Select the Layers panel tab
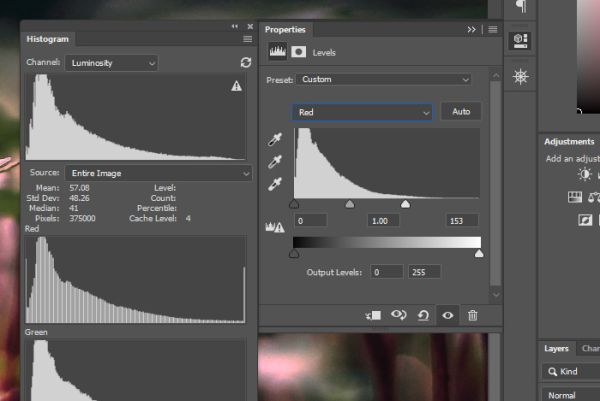Image resolution: width=600 pixels, height=401 pixels. pyautogui.click(x=556, y=349)
